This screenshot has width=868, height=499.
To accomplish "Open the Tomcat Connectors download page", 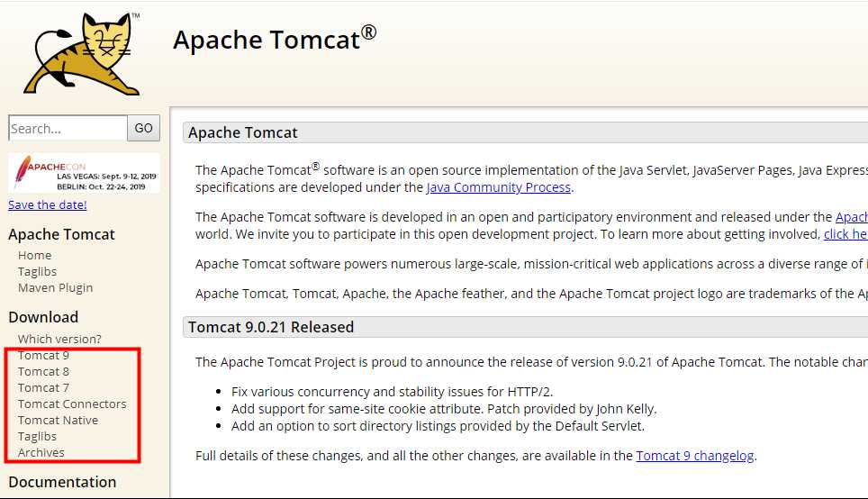I will 72,404.
